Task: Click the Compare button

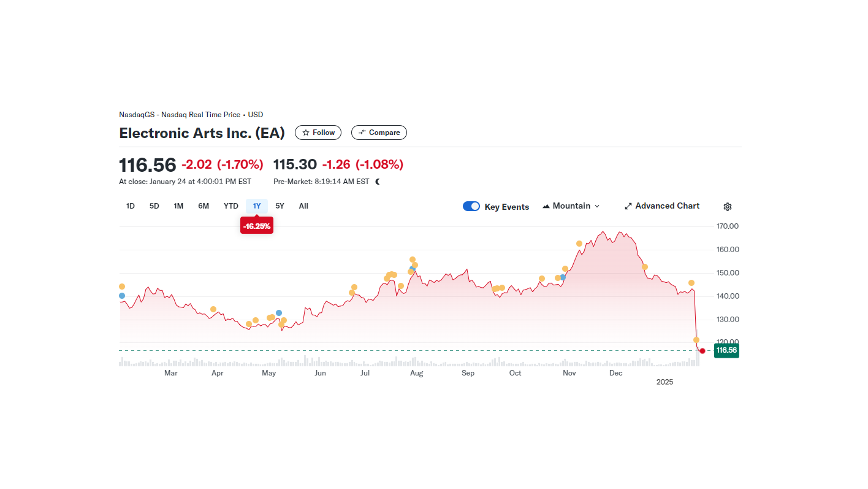Action: [379, 133]
